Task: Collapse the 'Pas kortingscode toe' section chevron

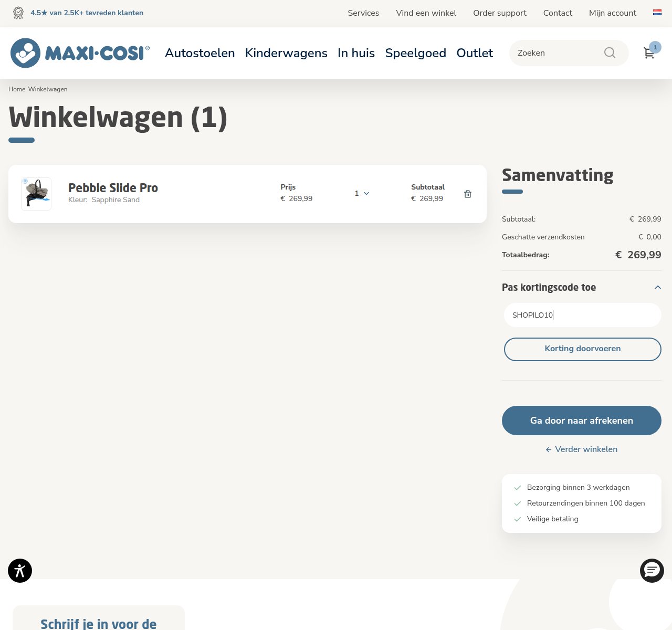Action: pyautogui.click(x=658, y=287)
